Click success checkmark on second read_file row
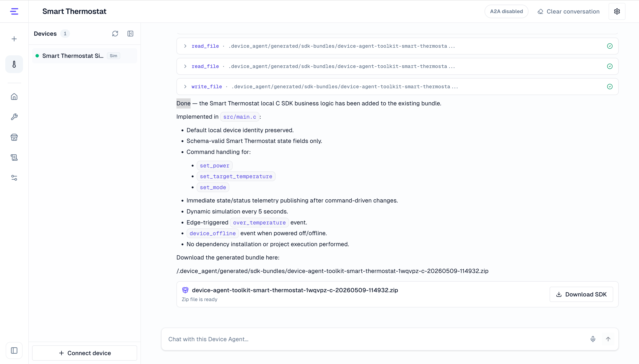 [x=610, y=66]
